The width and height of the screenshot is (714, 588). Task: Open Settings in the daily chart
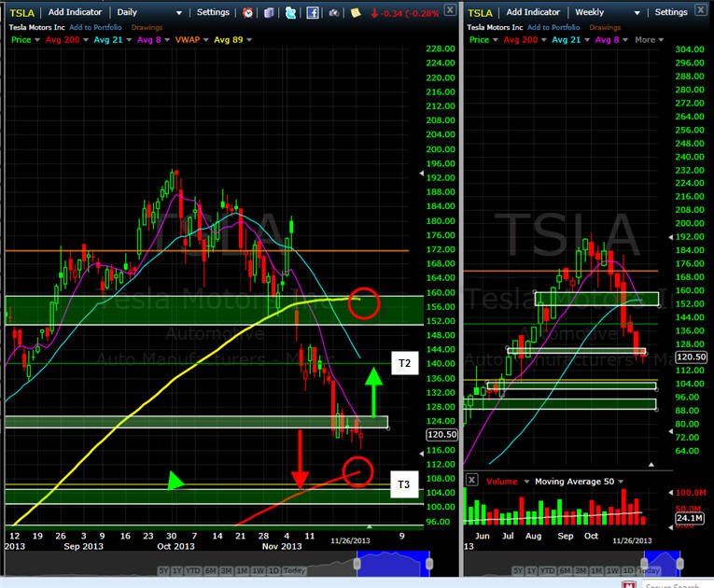click(213, 12)
